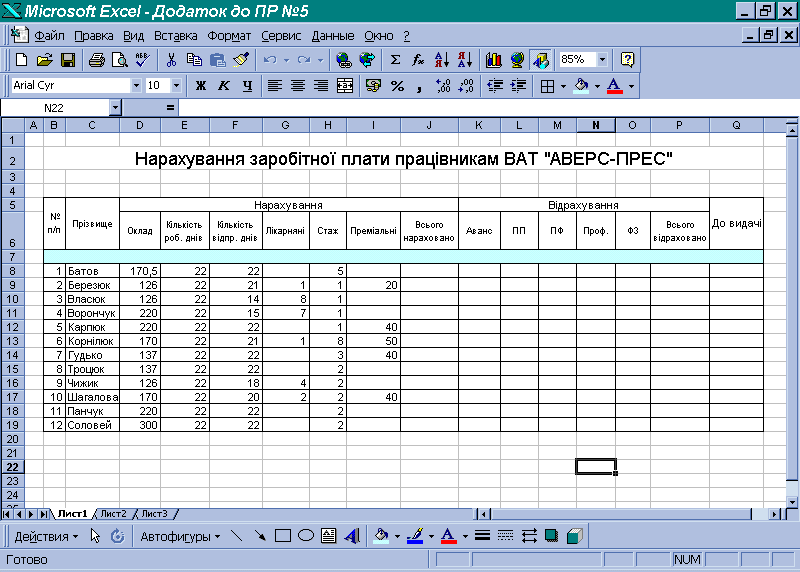This screenshot has width=800, height=572.
Task: Create a new workbook with New icon
Action: click(21, 60)
